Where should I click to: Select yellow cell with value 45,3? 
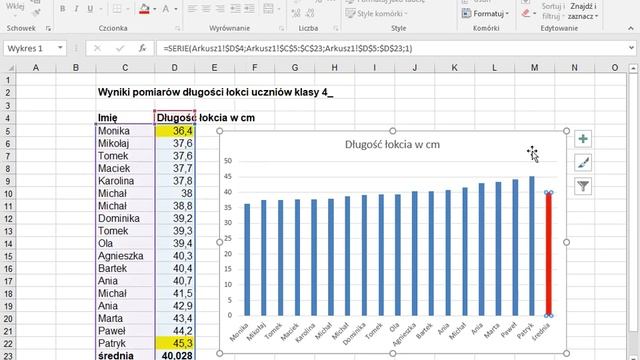pyautogui.click(x=175, y=343)
